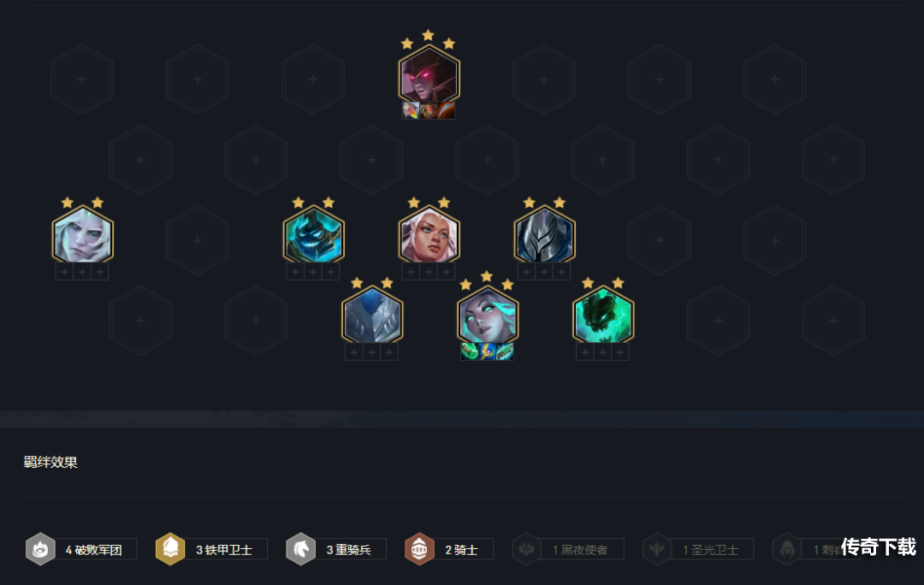Select the three-star red-eyed champion portrait
924x585 pixels.
tap(429, 74)
